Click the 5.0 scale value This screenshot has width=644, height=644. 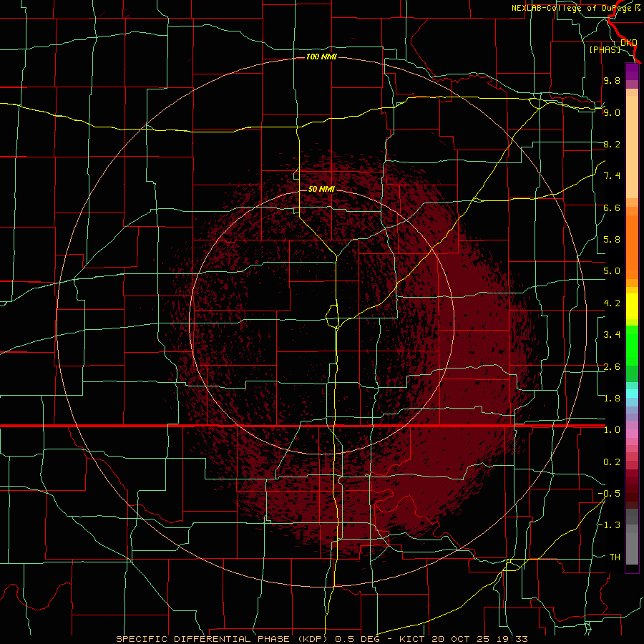coord(612,271)
